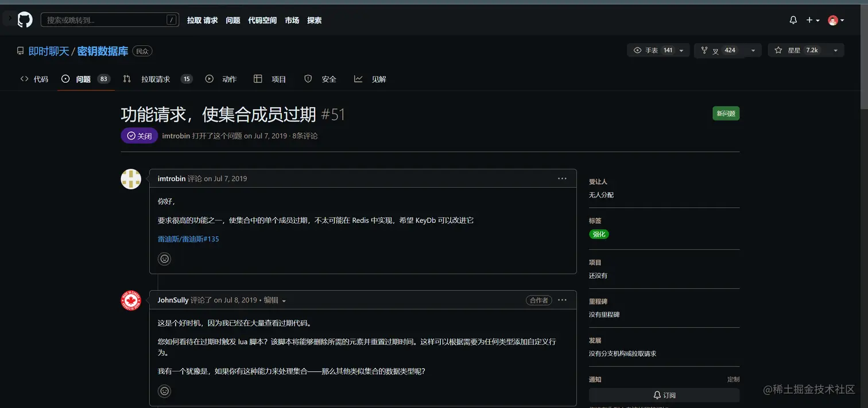Open the GitHub home logo

25,20
